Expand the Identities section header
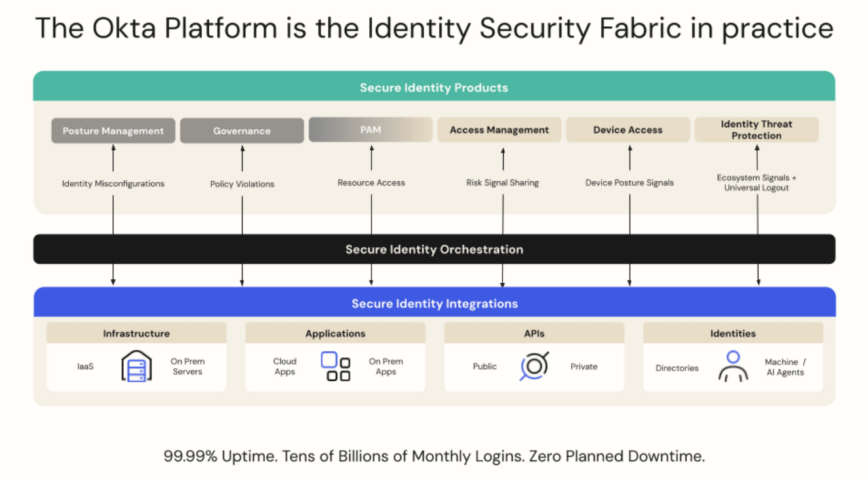This screenshot has width=868, height=492. click(x=733, y=333)
